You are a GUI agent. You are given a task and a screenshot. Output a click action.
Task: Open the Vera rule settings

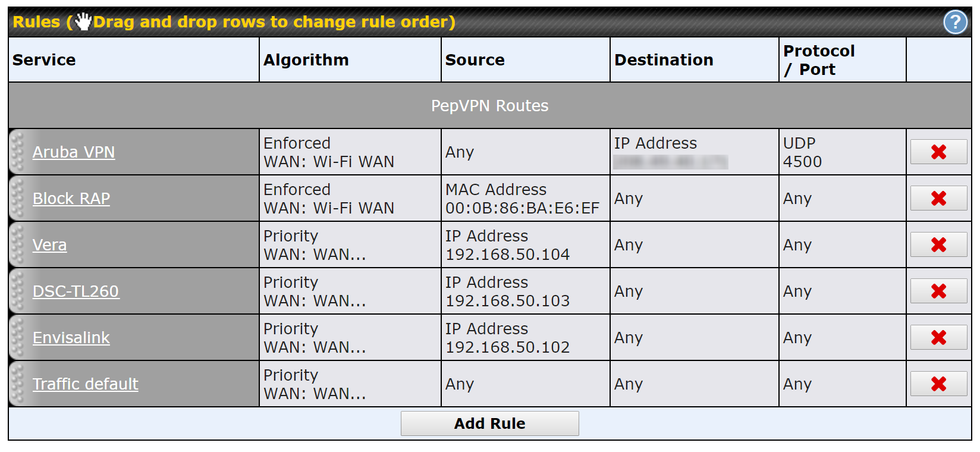(x=49, y=245)
